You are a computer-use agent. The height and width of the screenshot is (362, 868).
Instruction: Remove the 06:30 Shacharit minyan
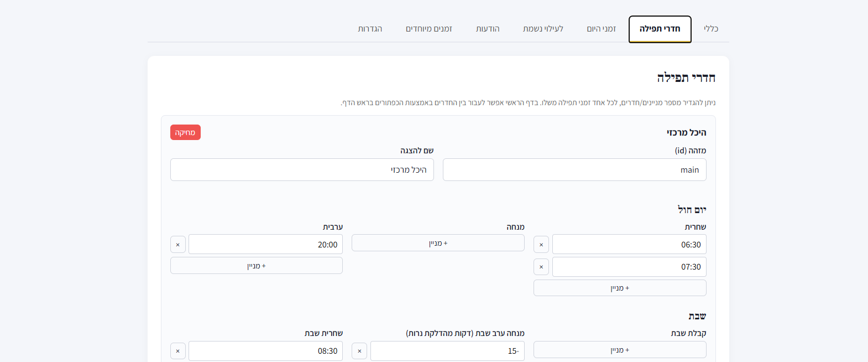tap(541, 245)
